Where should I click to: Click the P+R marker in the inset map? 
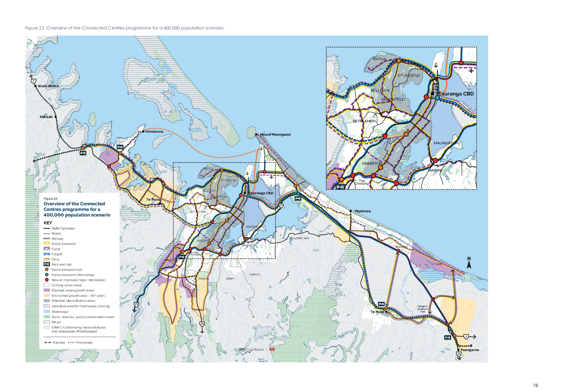340,187
